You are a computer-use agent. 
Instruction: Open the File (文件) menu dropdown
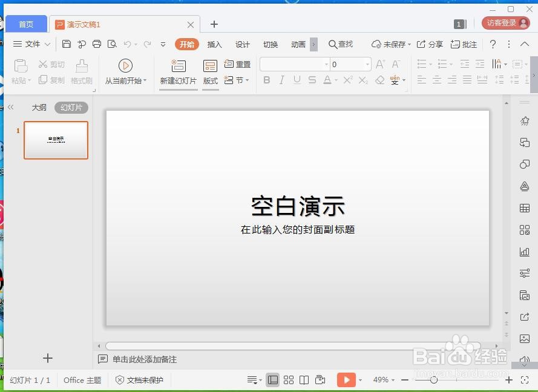[31, 44]
